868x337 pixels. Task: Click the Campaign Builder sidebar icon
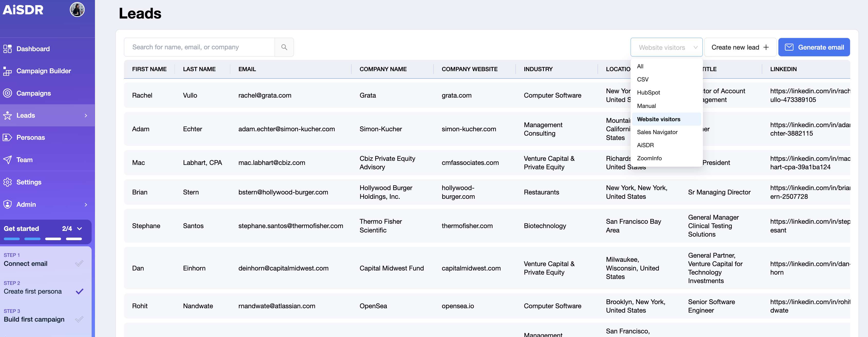point(7,71)
